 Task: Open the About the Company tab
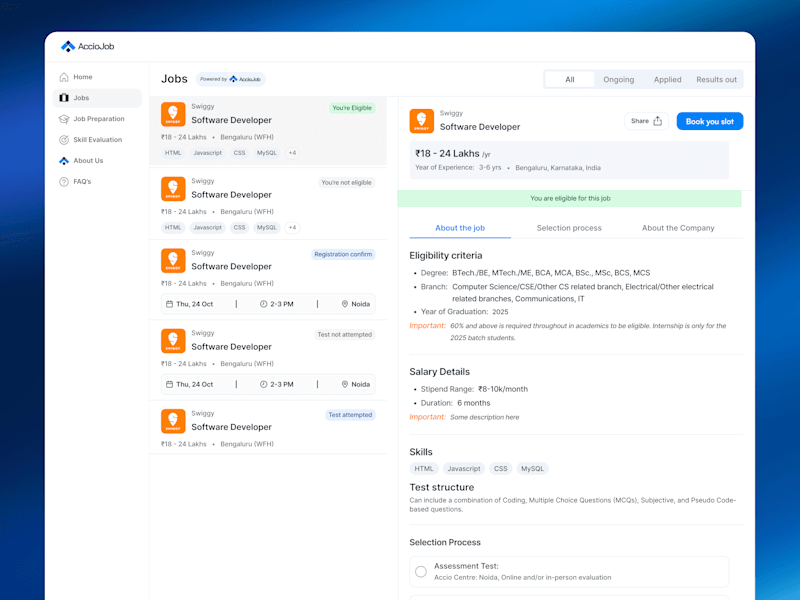(x=678, y=228)
